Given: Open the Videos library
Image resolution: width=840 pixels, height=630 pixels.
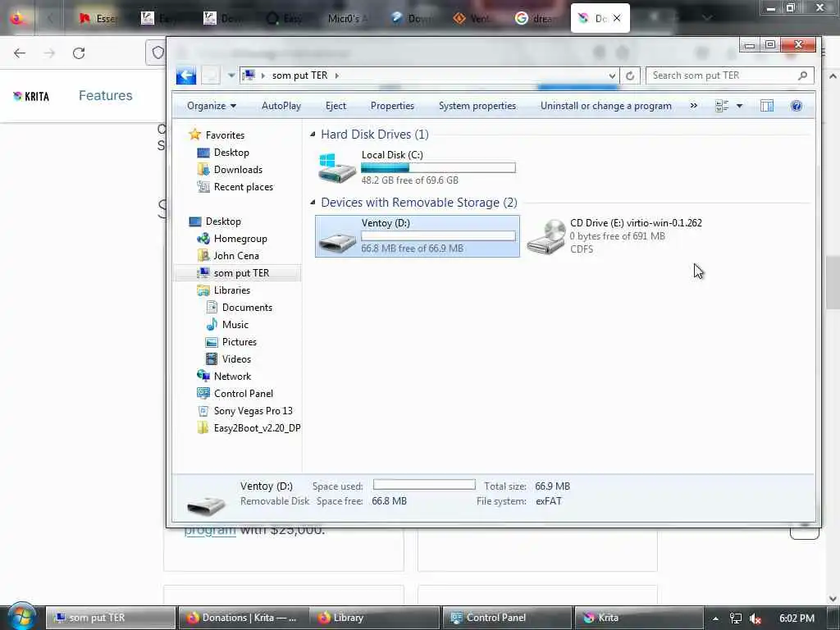Looking at the screenshot, I should pos(236,359).
